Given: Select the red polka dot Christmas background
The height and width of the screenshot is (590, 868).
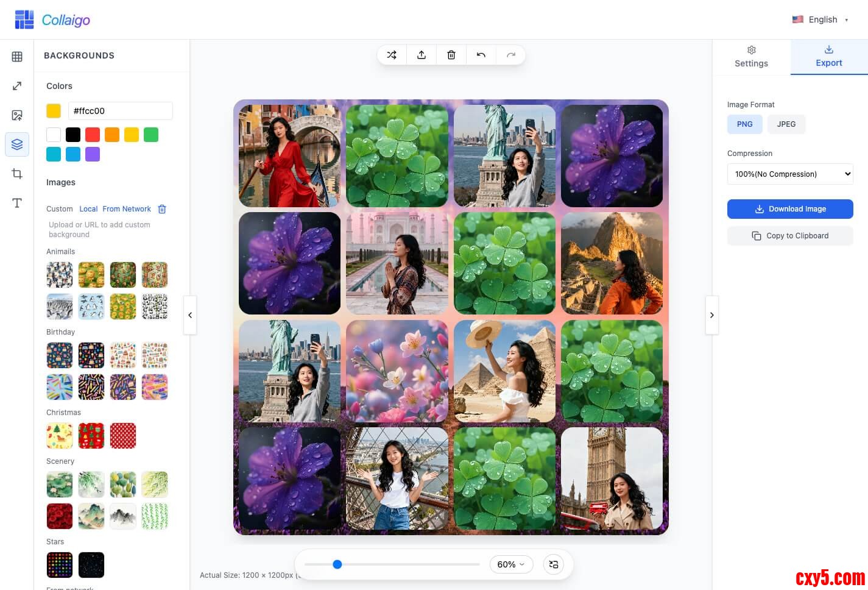Looking at the screenshot, I should point(123,436).
